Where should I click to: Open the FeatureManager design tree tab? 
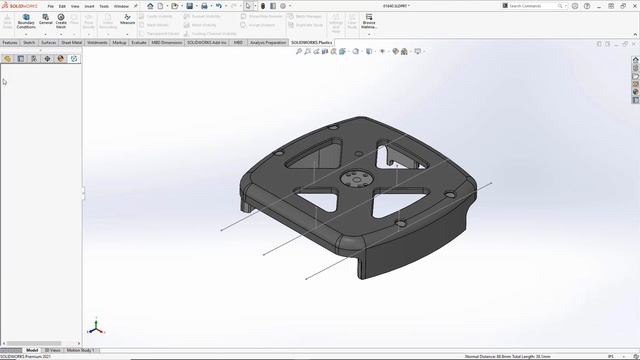7,59
